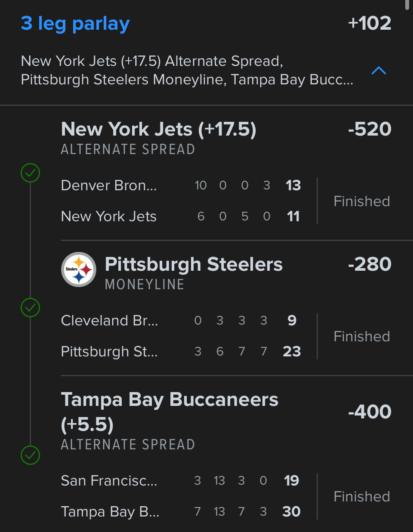Viewport: 413px width, 532px height.
Task: Click the -520 odds value
Action: pos(370,129)
